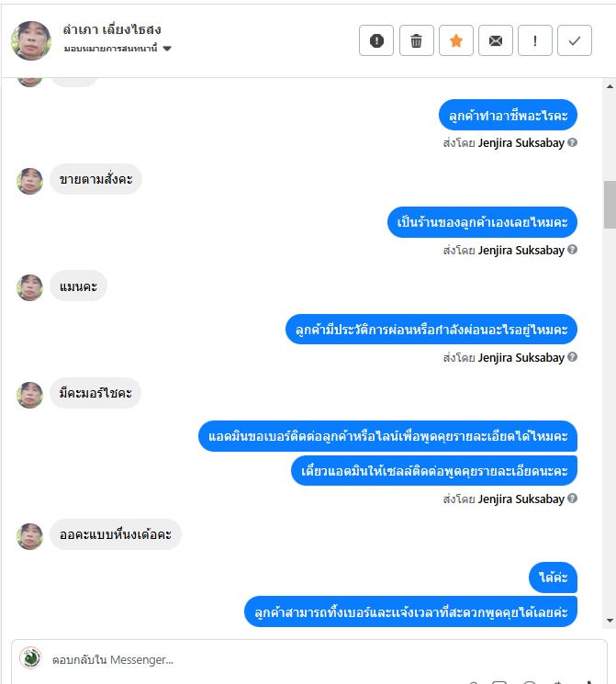Image resolution: width=616 pixels, height=684 pixels.
Task: Mark conversation done with checkmark button
Action: (x=575, y=40)
